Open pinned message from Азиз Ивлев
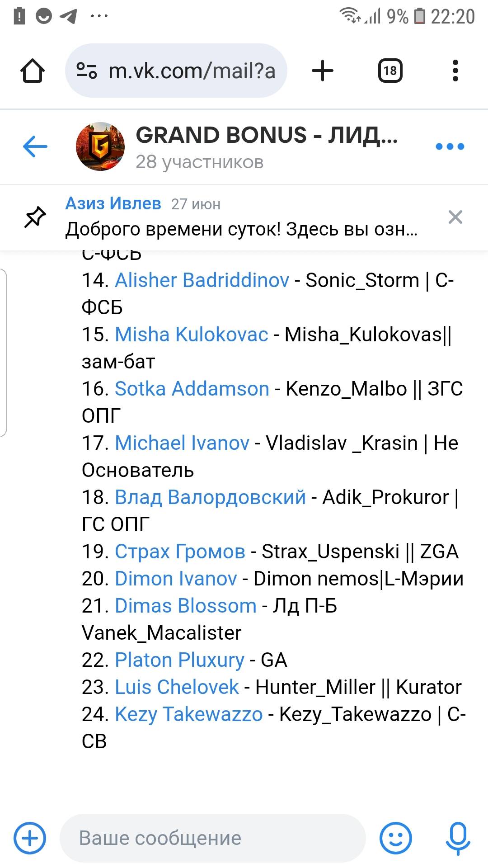Viewport: 488px width, 868px height. pyautogui.click(x=242, y=217)
